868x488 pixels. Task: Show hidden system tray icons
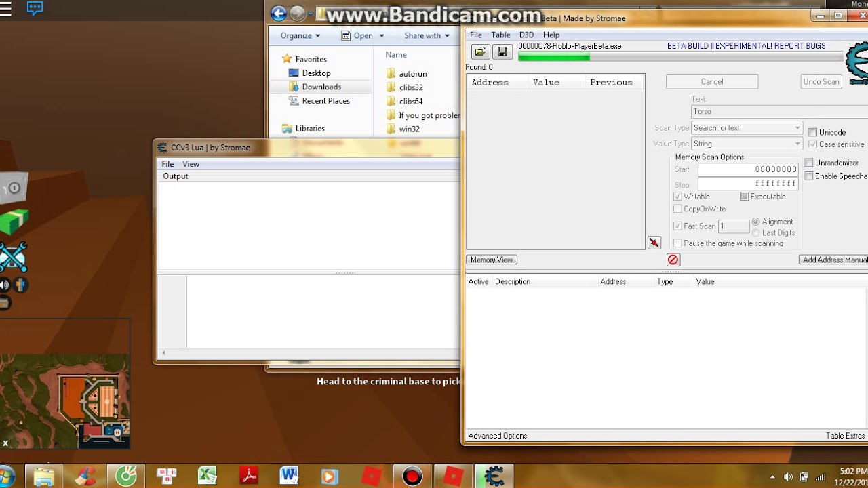tap(773, 477)
